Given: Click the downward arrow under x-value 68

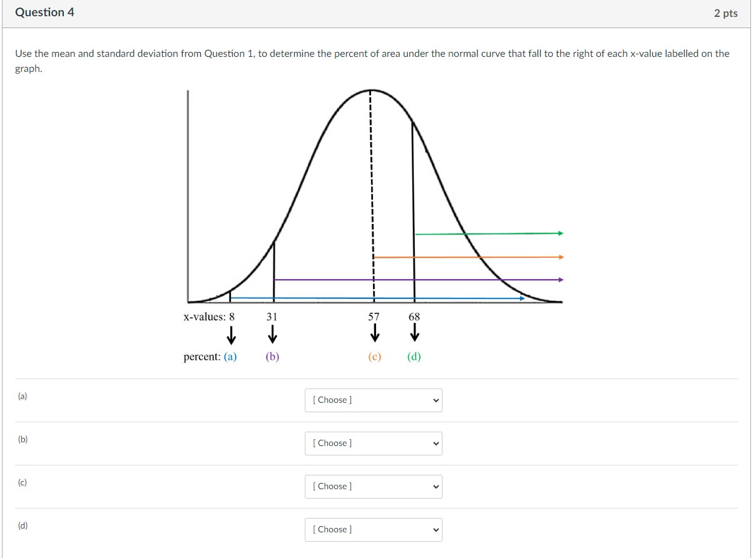Looking at the screenshot, I should coord(413,335).
